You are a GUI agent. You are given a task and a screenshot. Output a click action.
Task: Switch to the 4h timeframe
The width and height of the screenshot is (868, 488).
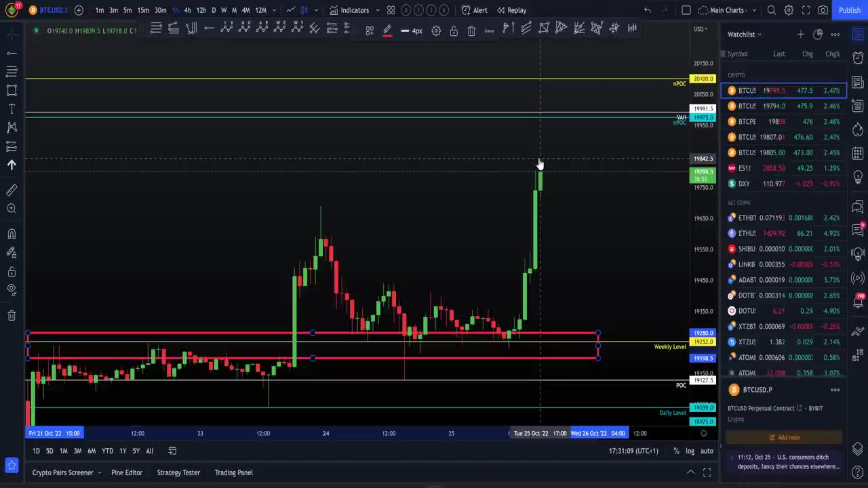(x=187, y=10)
